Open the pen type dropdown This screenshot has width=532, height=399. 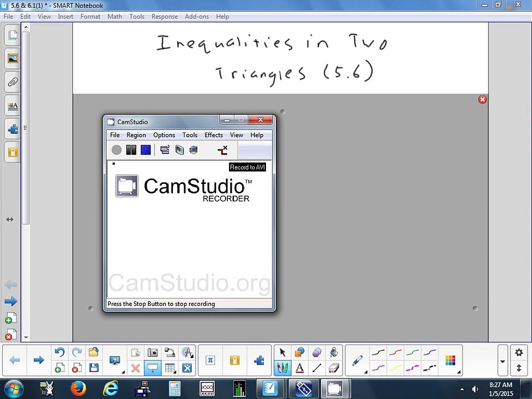coord(358,361)
